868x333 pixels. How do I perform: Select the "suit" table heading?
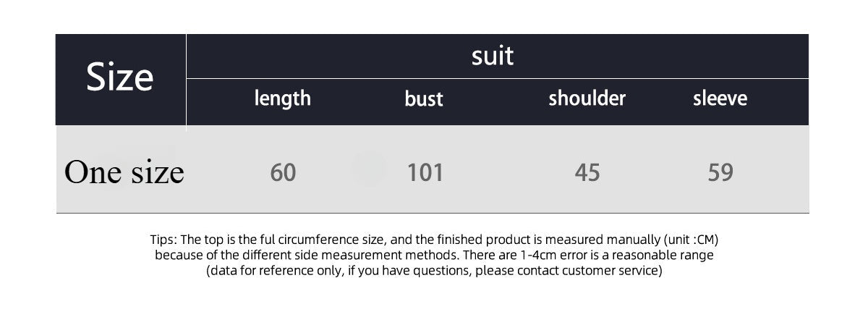pyautogui.click(x=493, y=56)
